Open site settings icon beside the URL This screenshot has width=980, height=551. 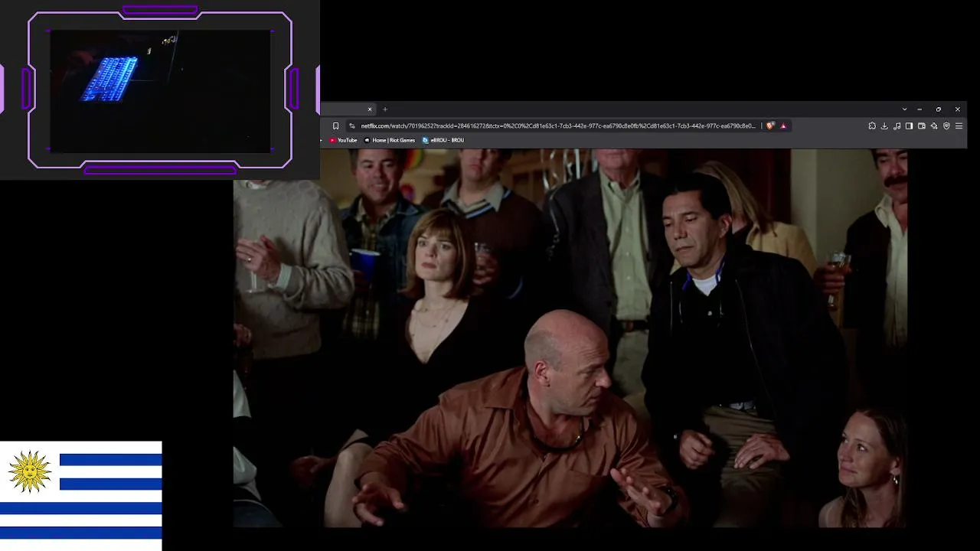pos(352,126)
